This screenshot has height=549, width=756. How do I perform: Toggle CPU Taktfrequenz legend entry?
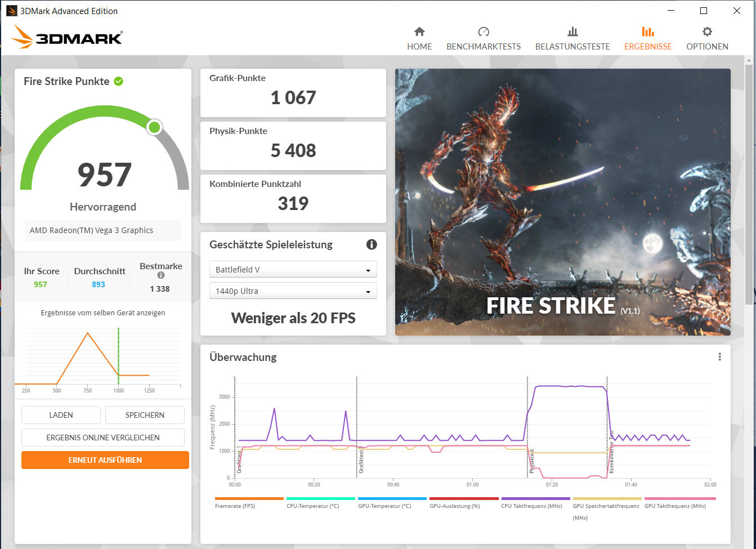[535, 503]
